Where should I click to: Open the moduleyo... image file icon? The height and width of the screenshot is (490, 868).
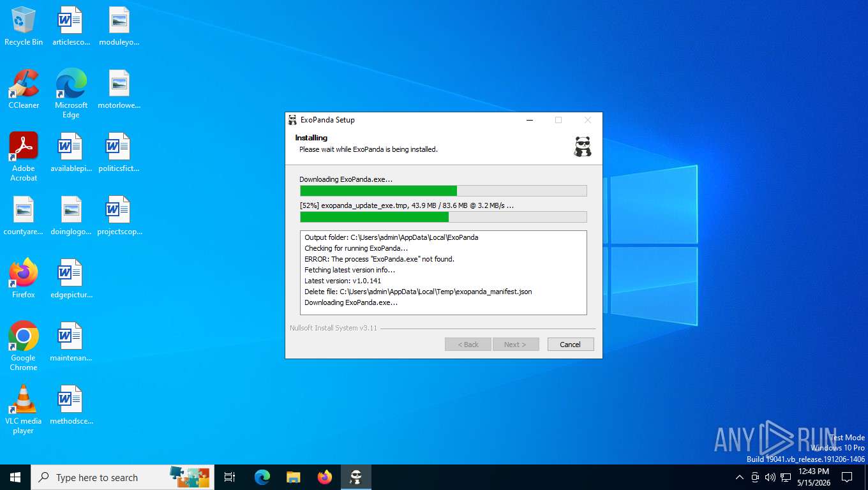(x=119, y=27)
